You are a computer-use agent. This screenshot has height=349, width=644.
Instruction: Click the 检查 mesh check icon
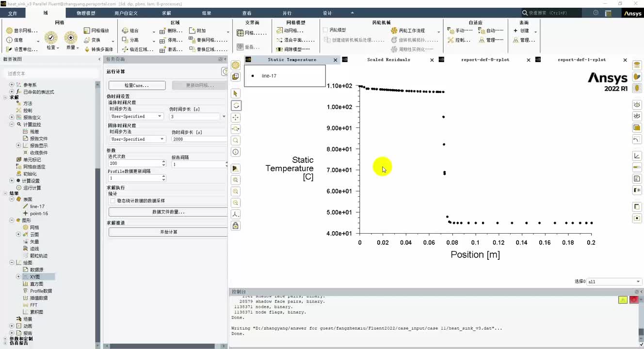51,37
